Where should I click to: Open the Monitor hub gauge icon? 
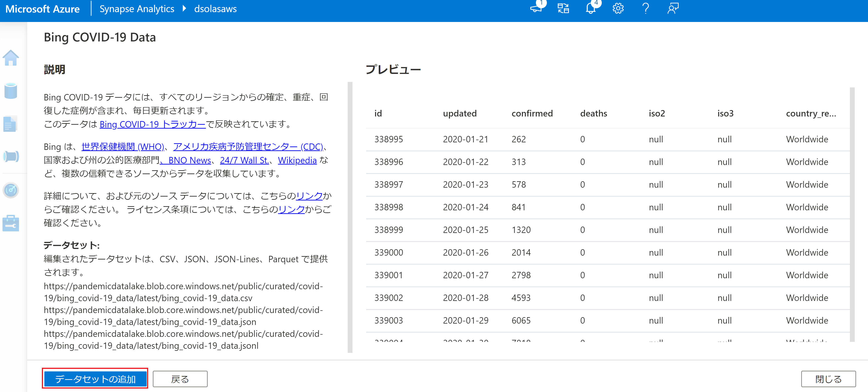[11, 190]
